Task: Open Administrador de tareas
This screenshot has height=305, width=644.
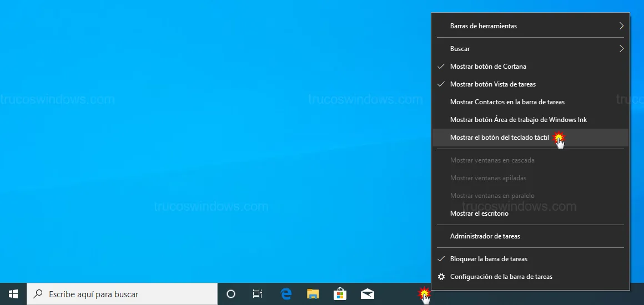Action: tap(485, 236)
